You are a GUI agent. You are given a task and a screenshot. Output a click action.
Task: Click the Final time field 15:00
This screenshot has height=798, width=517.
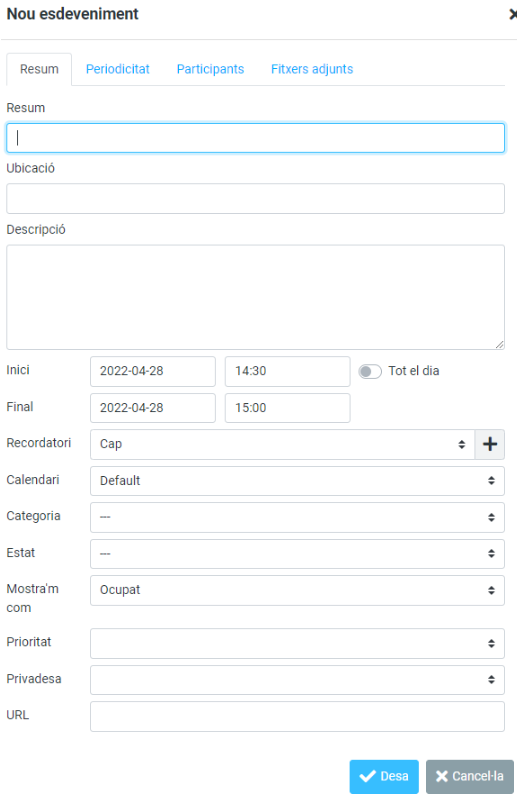(x=288, y=408)
